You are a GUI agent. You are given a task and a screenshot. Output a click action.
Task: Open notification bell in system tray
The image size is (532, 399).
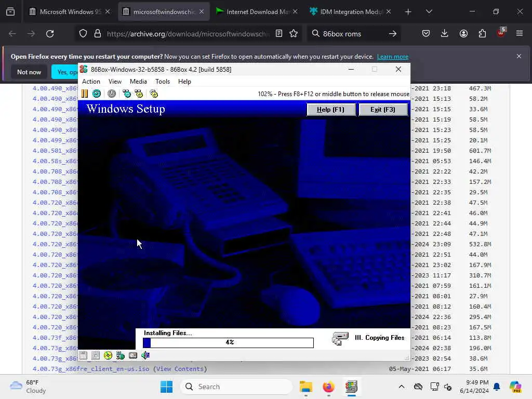click(x=497, y=387)
